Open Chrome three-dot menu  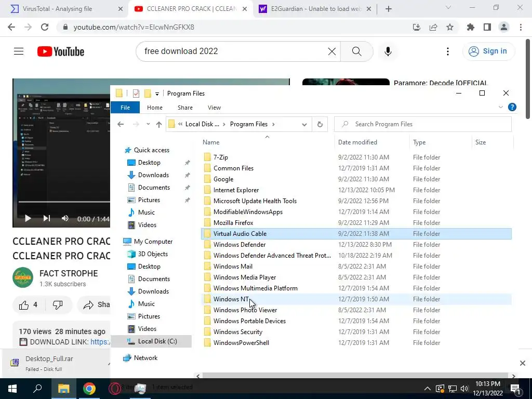[x=521, y=27]
